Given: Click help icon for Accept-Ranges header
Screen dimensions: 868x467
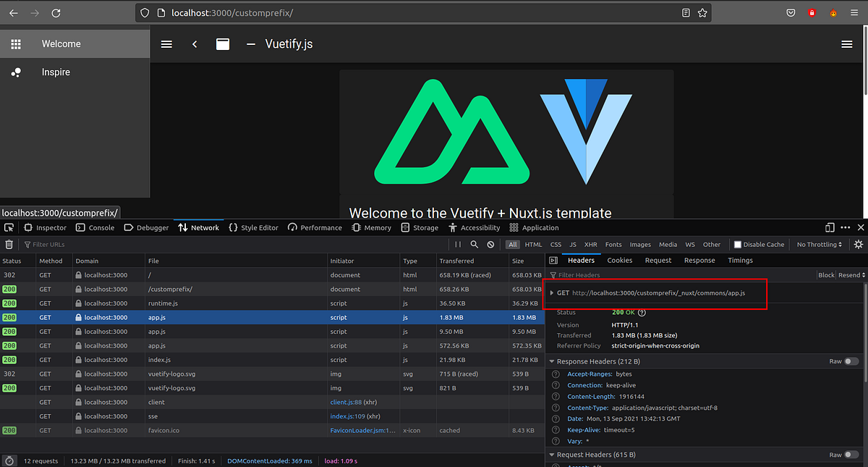Looking at the screenshot, I should click(x=556, y=374).
